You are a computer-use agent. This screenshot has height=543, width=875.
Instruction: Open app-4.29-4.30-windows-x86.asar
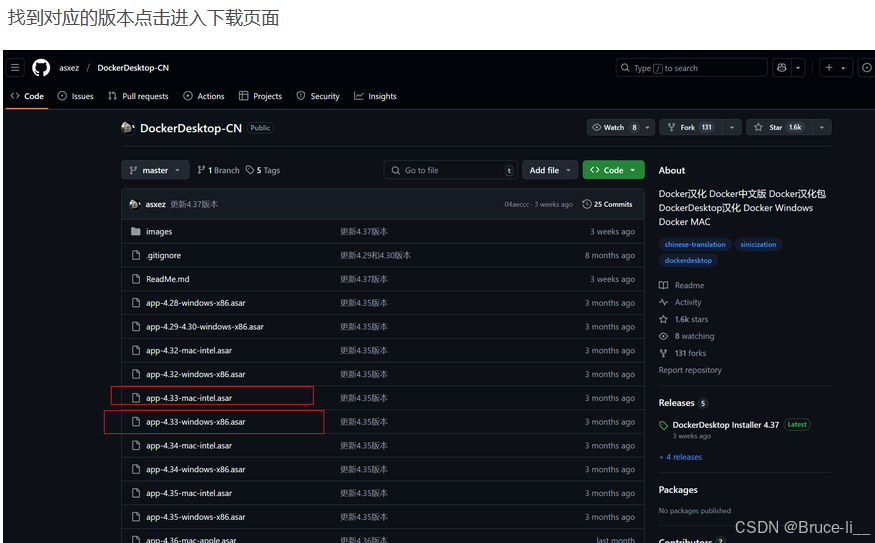click(205, 327)
